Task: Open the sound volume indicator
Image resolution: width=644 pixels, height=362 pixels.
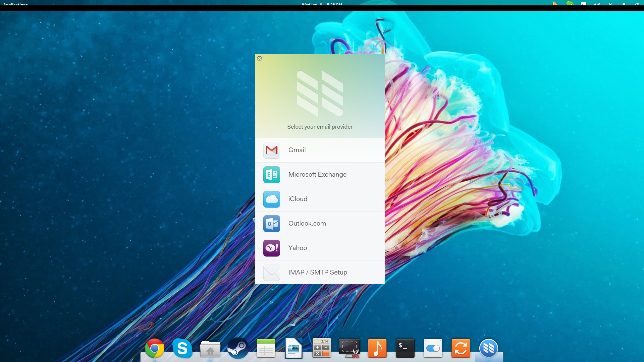Action: point(597,4)
